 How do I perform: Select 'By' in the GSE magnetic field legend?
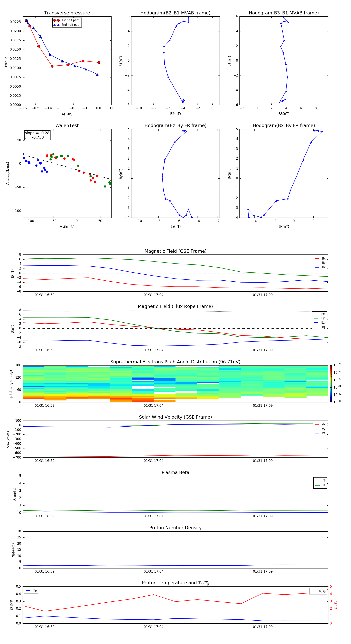[320, 263]
